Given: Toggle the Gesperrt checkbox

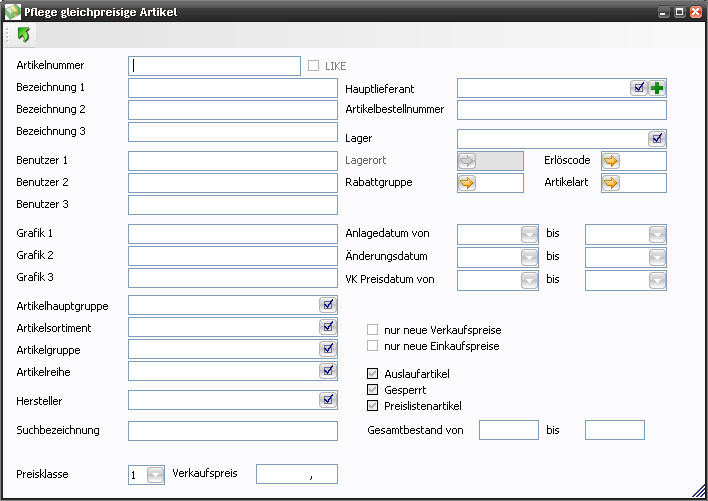Looking at the screenshot, I should pyautogui.click(x=373, y=389).
